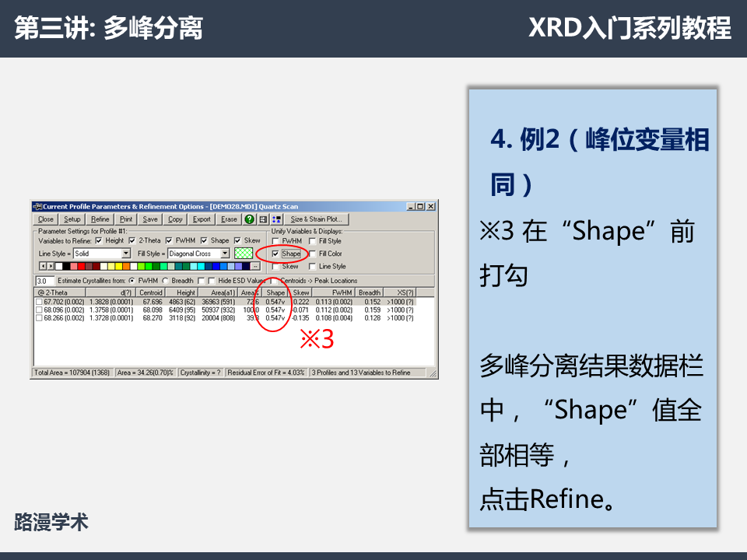The width and height of the screenshot is (747, 560).
Task: Toggle Height in Variables to Refine
Action: (99, 240)
